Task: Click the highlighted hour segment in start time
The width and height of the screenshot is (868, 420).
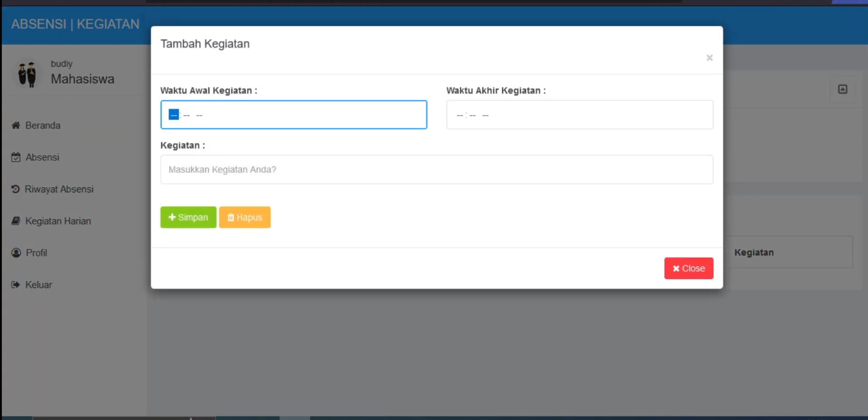Action: click(174, 115)
